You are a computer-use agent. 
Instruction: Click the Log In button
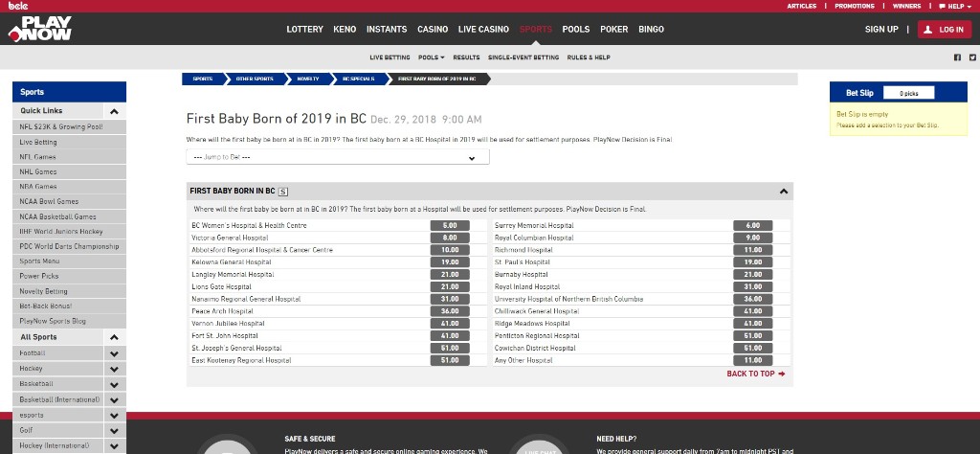pos(944,30)
